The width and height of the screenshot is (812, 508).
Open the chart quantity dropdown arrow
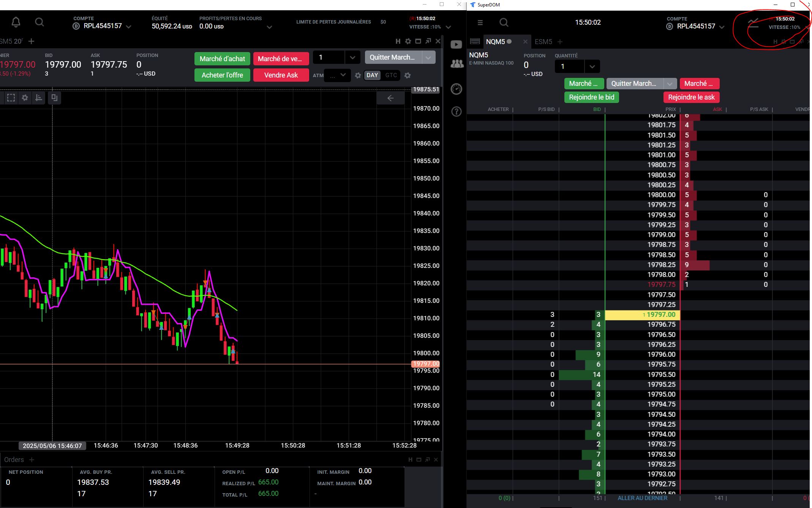click(x=352, y=57)
